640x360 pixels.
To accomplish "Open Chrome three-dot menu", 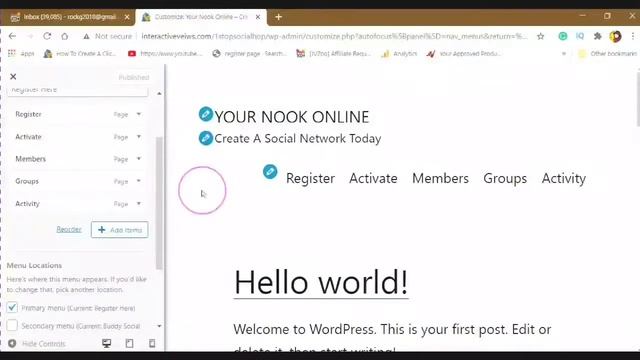I will (633, 36).
